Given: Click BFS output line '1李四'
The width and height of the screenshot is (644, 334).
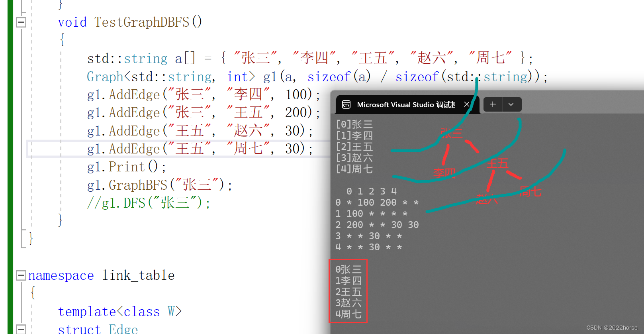Looking at the screenshot, I should point(348,281).
